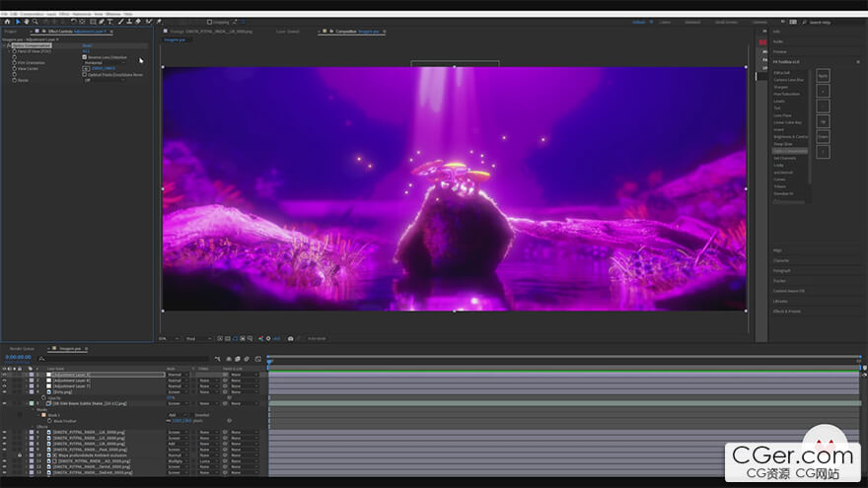Open Resize dropdown set to Off

pos(105,80)
